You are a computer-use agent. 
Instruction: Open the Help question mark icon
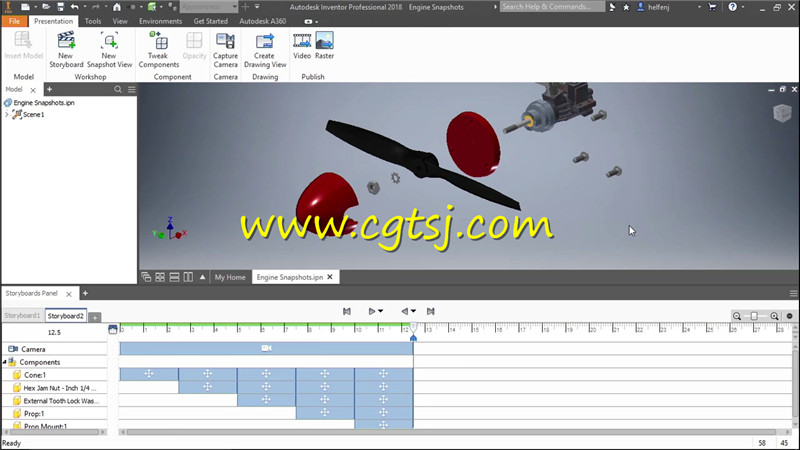733,7
